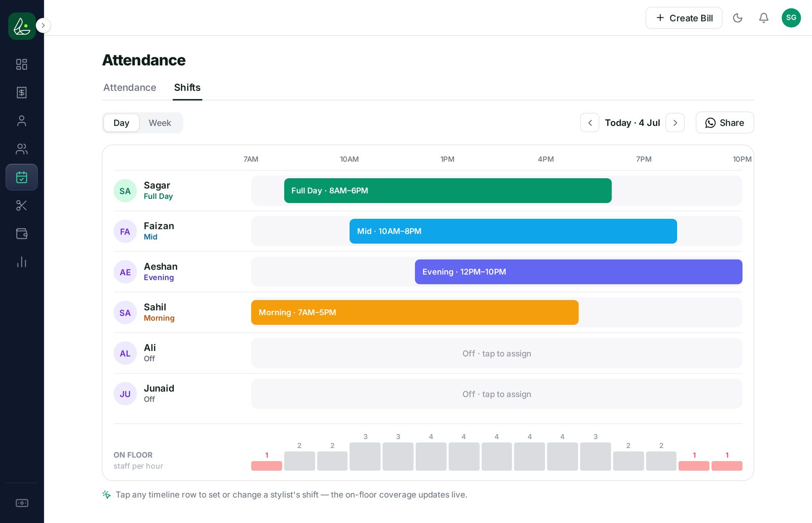Click the 1PM time header
This screenshot has height=523, width=812.
447,159
